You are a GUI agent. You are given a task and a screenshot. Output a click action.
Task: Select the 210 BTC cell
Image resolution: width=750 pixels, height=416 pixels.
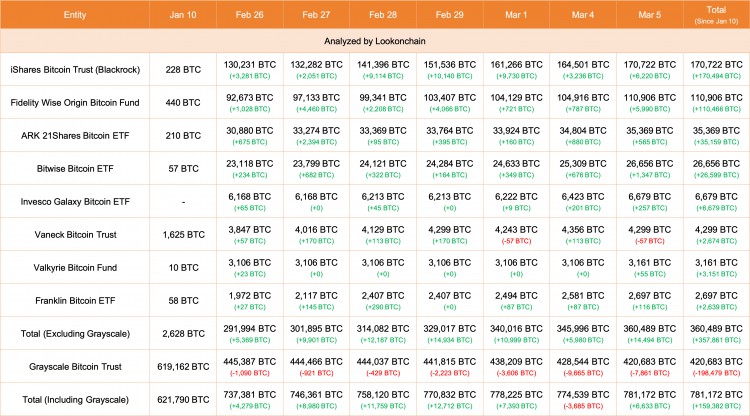tap(183, 135)
